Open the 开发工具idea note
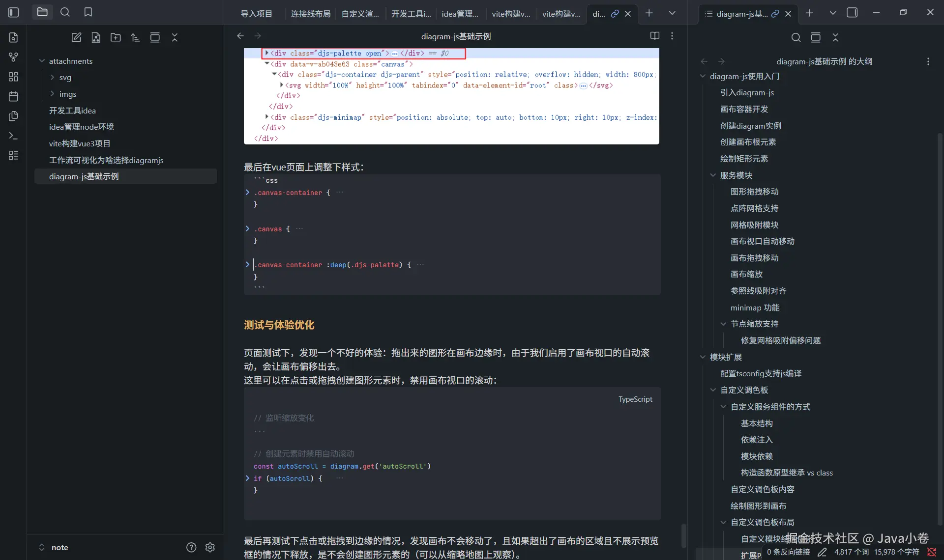 72,111
